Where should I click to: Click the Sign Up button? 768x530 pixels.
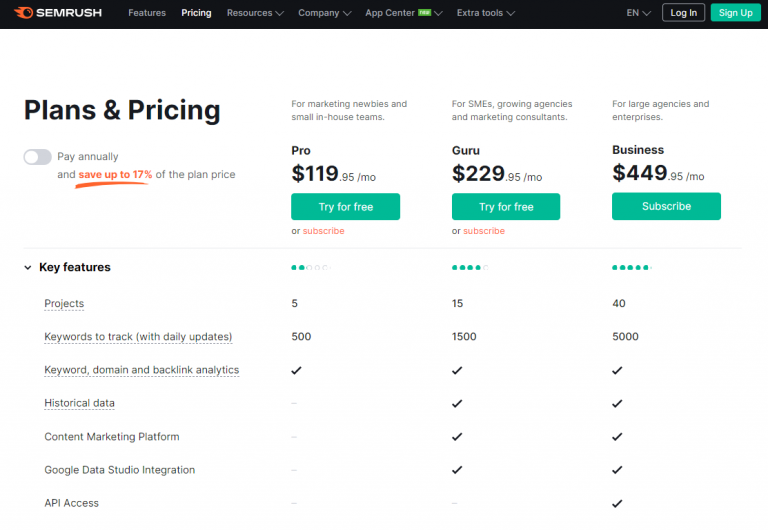(x=736, y=13)
